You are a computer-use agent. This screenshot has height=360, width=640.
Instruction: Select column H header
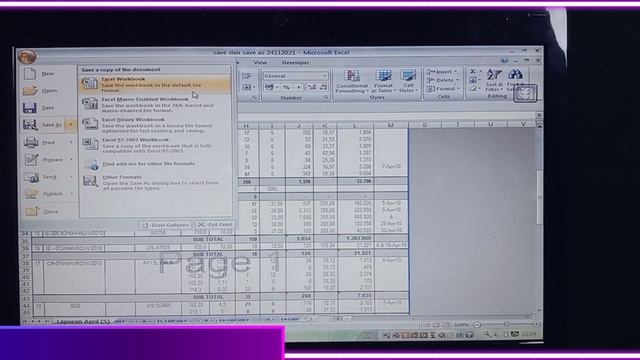[x=246, y=125]
